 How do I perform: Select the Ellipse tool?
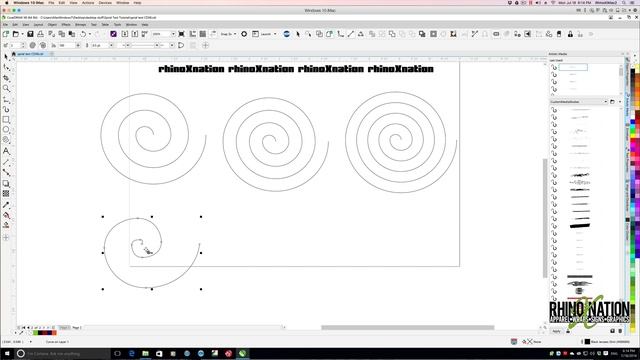[x=6, y=130]
